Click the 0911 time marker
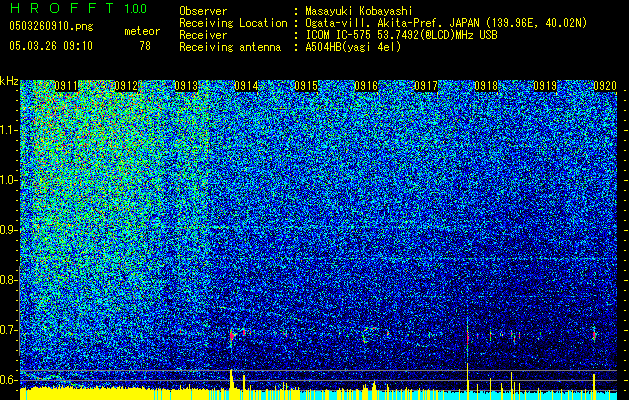This screenshot has height=400, width=629. (66, 86)
